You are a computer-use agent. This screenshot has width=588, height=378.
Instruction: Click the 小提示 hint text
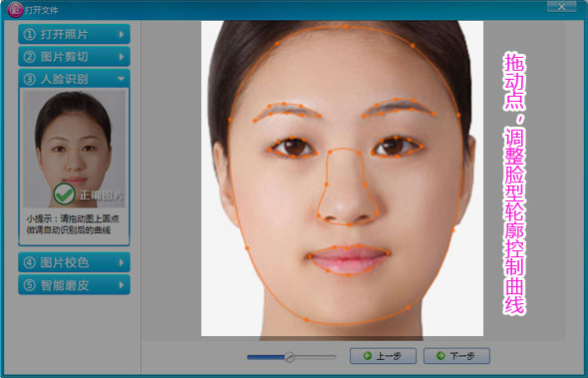pyautogui.click(x=73, y=224)
